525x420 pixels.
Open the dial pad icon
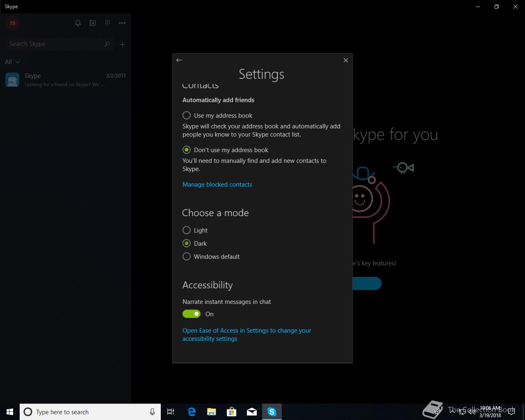(x=107, y=23)
